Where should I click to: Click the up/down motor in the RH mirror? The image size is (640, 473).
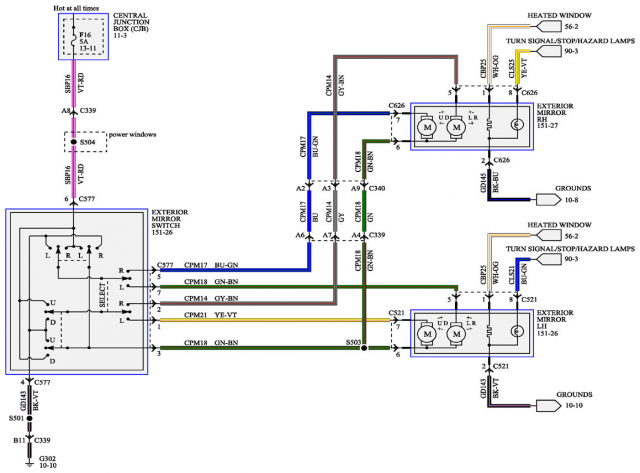[x=427, y=127]
